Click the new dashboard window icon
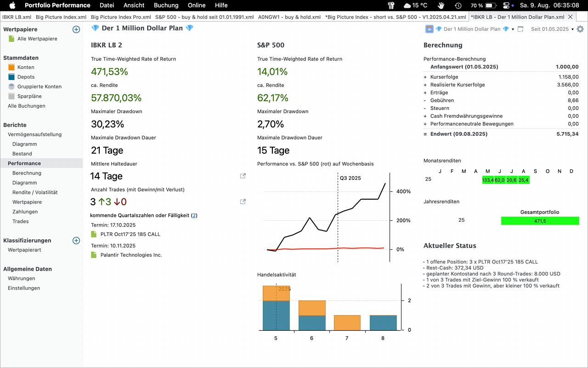 (x=520, y=29)
